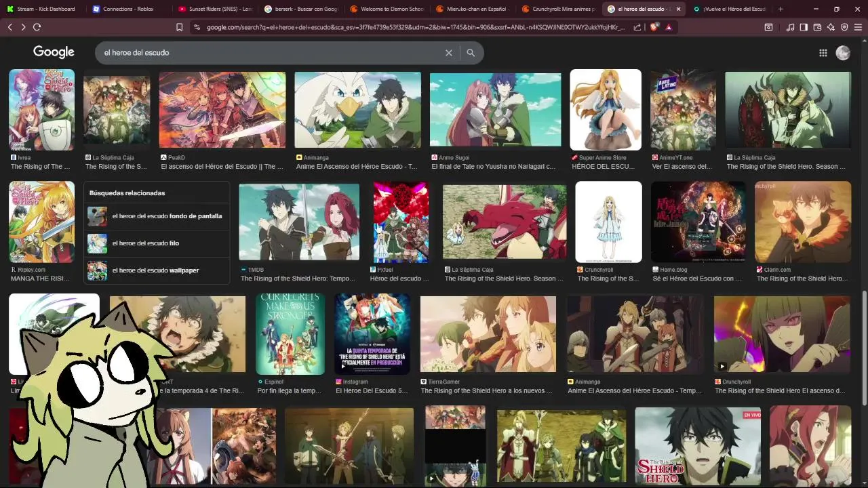Image resolution: width=868 pixels, height=488 pixels.
Task: Close the 'el heroe del escudo' tab
Action: (x=678, y=9)
